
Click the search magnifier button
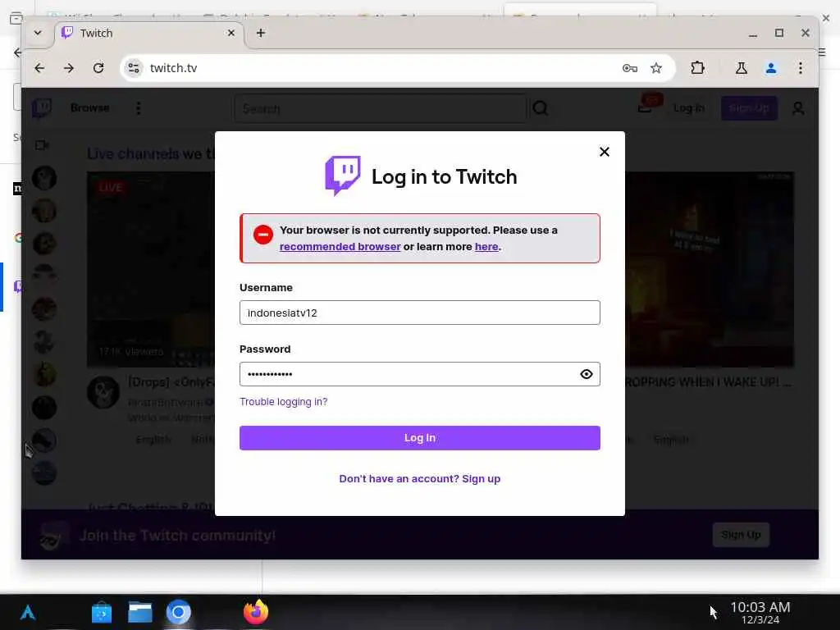pyautogui.click(x=541, y=109)
